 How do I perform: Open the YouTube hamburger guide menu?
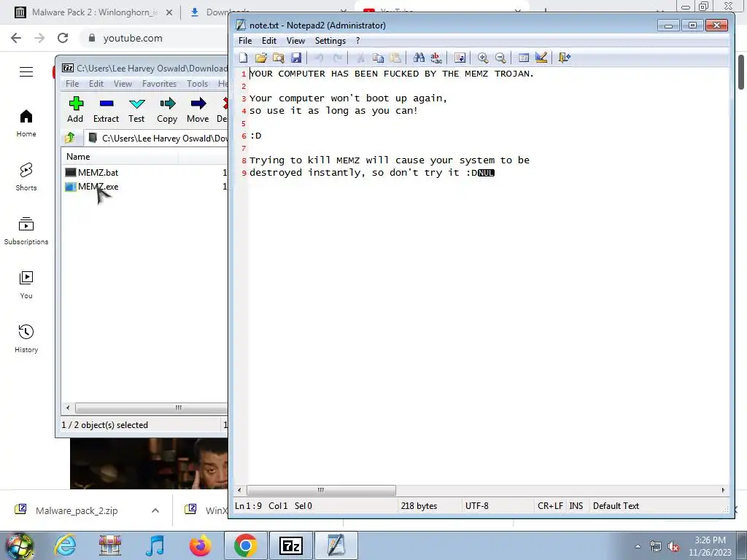tap(26, 72)
